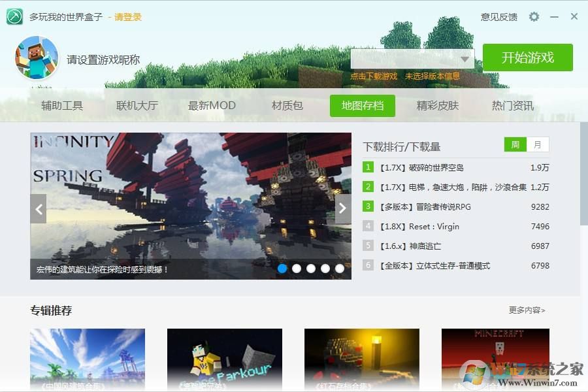Select the 联机大厅 tab
Image resolution: width=588 pixels, height=392 pixels.
pos(137,105)
